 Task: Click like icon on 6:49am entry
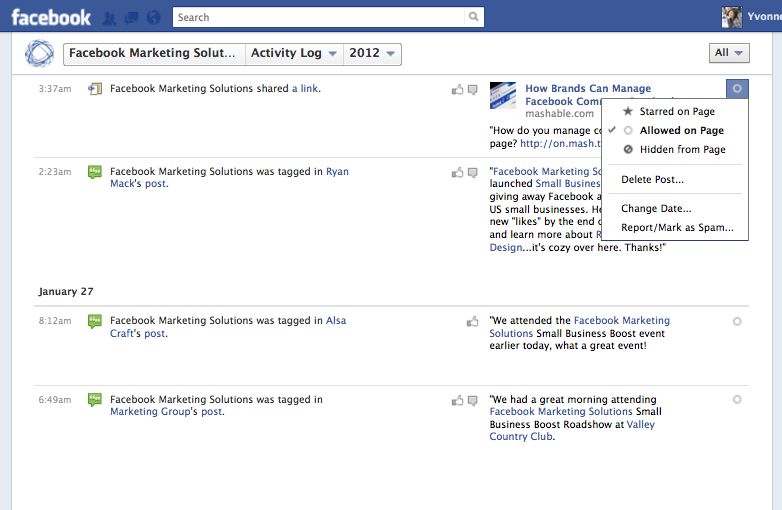click(x=457, y=400)
